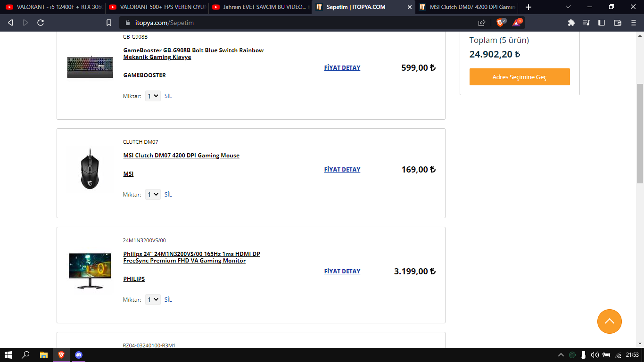This screenshot has height=362, width=644.
Task: Click the product code CLUTCH DM07
Action: click(140, 142)
